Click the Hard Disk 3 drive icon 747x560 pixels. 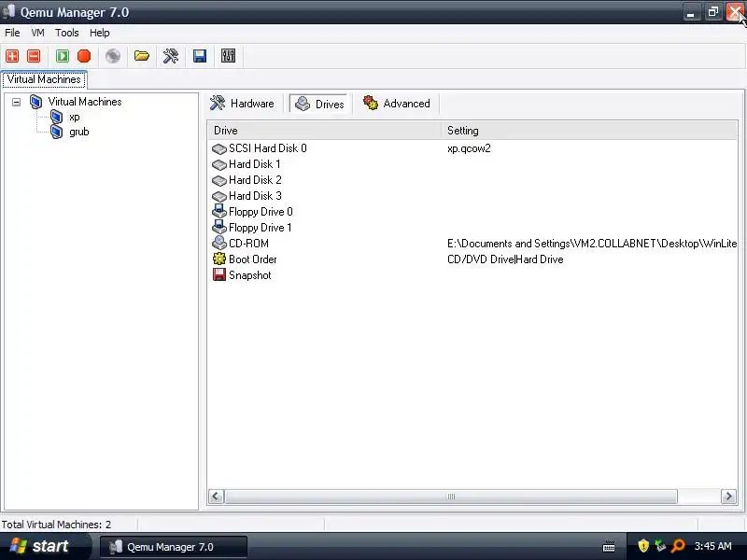(x=219, y=196)
